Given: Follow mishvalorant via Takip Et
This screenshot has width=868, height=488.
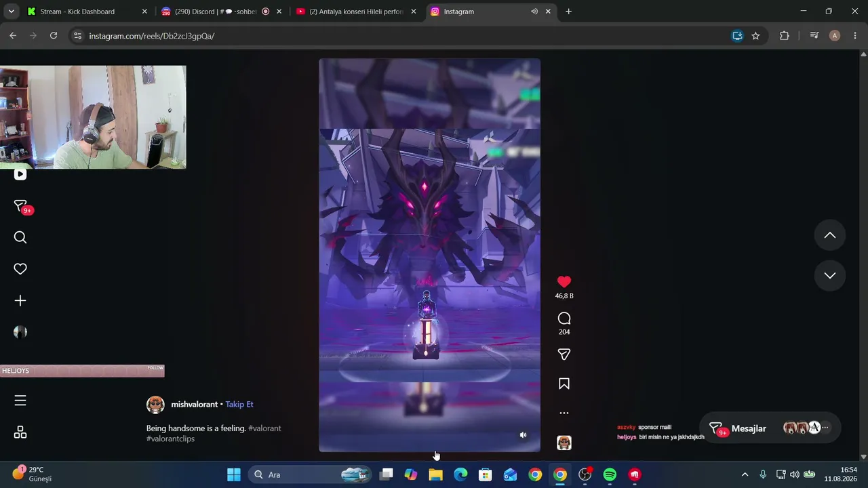Looking at the screenshot, I should (239, 405).
